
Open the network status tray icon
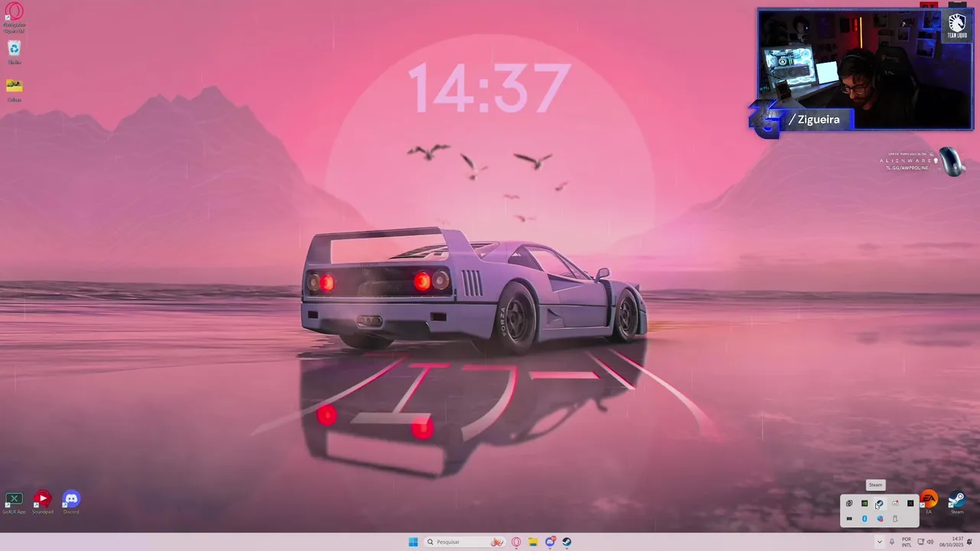921,542
